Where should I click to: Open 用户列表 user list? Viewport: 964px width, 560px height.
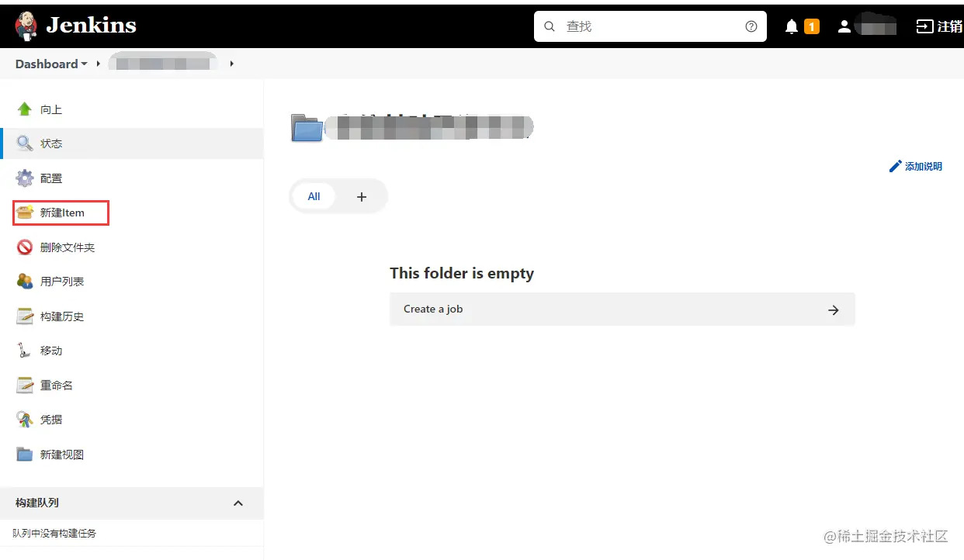click(x=62, y=282)
